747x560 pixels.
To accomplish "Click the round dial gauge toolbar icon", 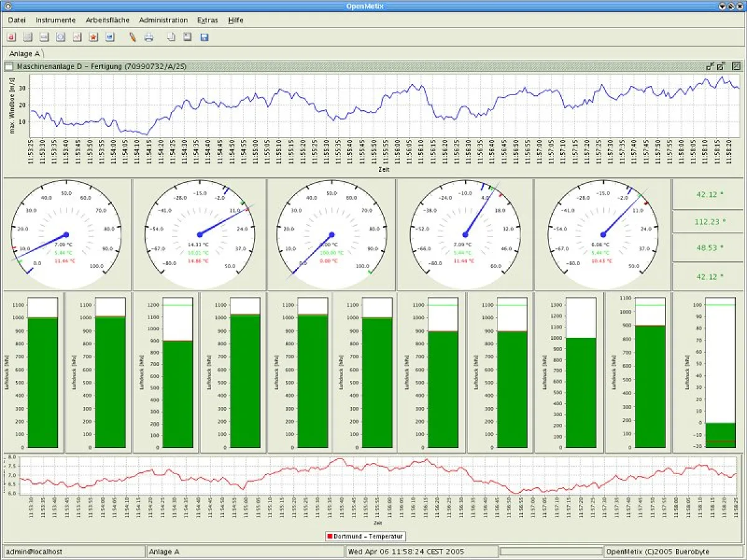I will [x=60, y=37].
